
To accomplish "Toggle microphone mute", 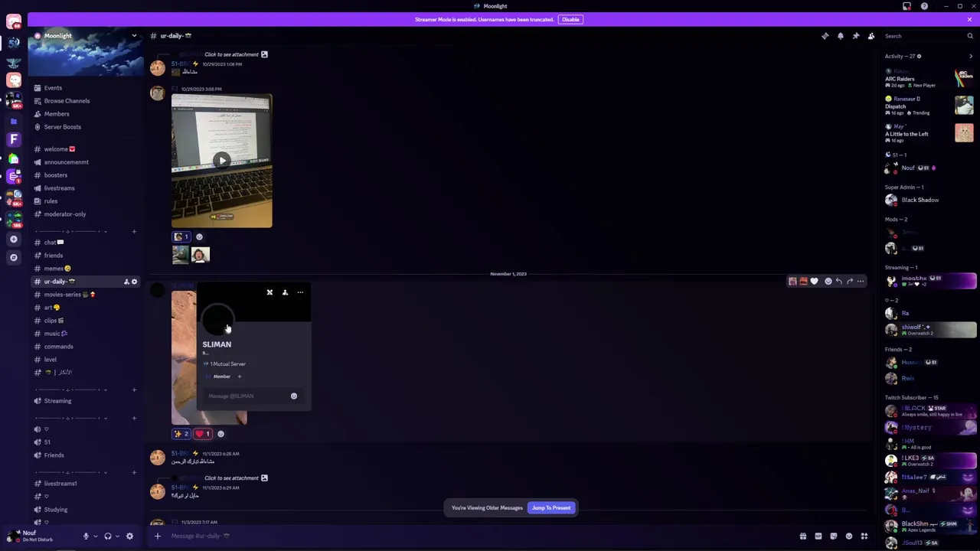I will click(86, 536).
